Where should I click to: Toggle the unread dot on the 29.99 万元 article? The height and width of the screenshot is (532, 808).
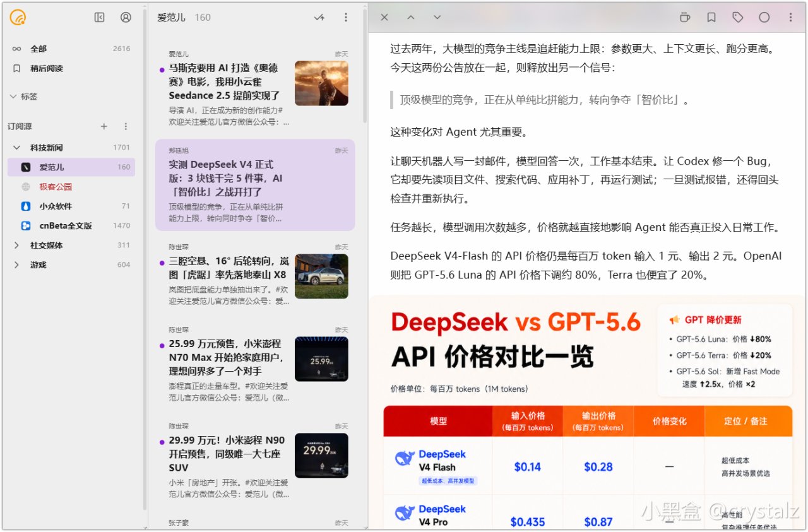[162, 442]
